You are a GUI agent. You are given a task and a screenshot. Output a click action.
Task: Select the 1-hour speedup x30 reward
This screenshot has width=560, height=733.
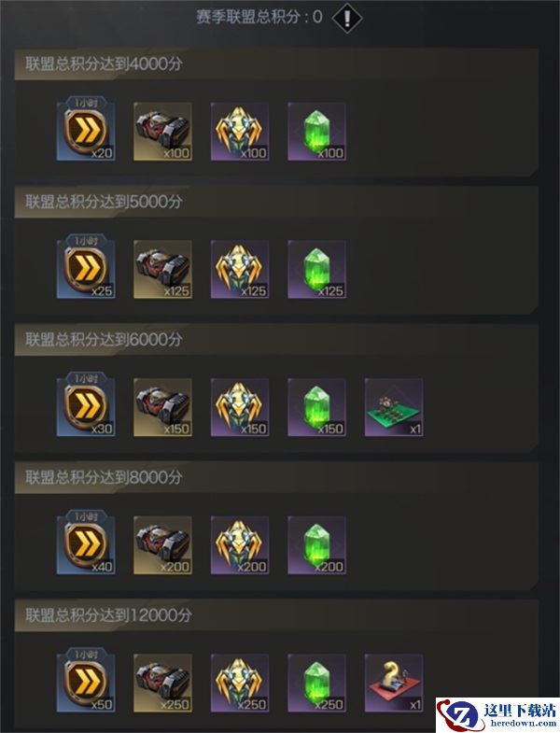pyautogui.click(x=86, y=405)
